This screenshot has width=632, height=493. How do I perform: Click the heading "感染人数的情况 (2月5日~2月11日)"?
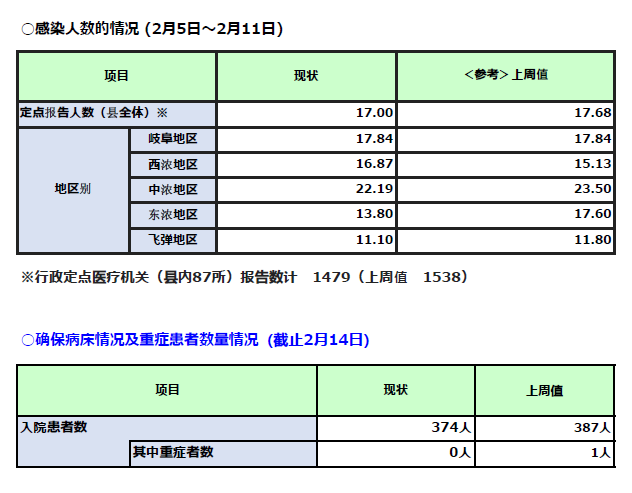(152, 30)
